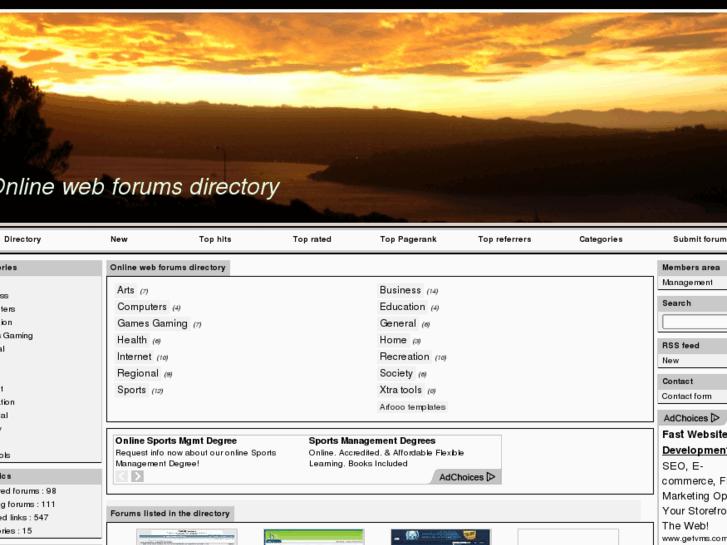Open Top referrers page
This screenshot has height=545, width=727.
pyautogui.click(x=504, y=239)
